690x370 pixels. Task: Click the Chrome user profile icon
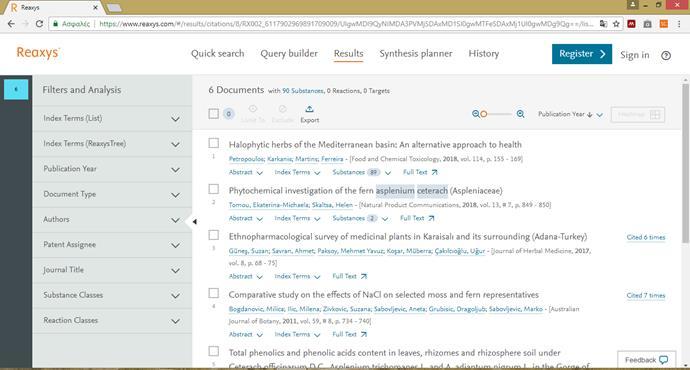[x=632, y=5]
